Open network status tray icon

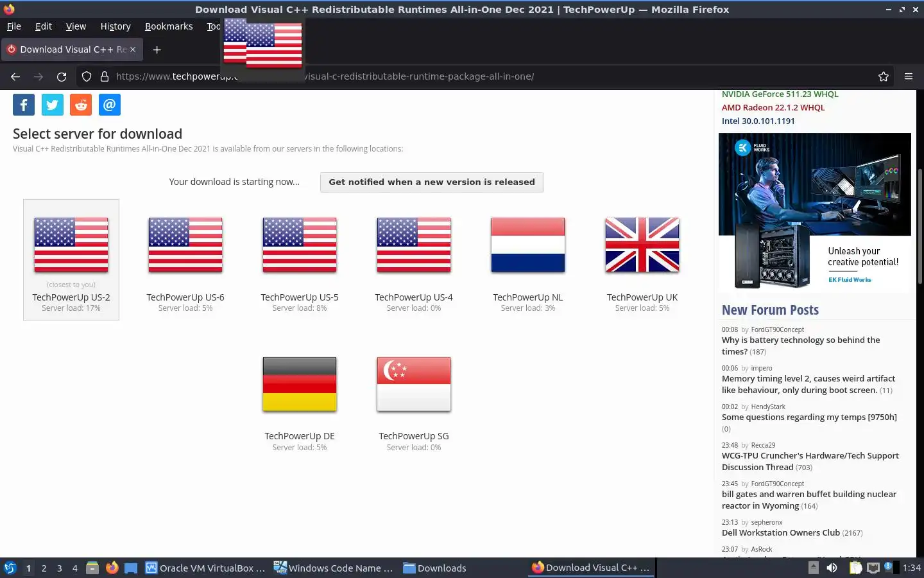pyautogui.click(x=873, y=568)
